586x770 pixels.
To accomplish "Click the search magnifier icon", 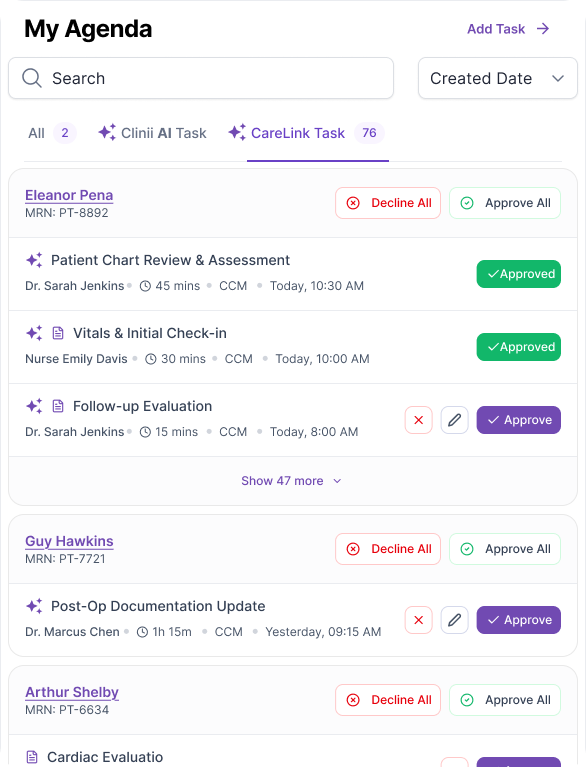I will pos(32,78).
